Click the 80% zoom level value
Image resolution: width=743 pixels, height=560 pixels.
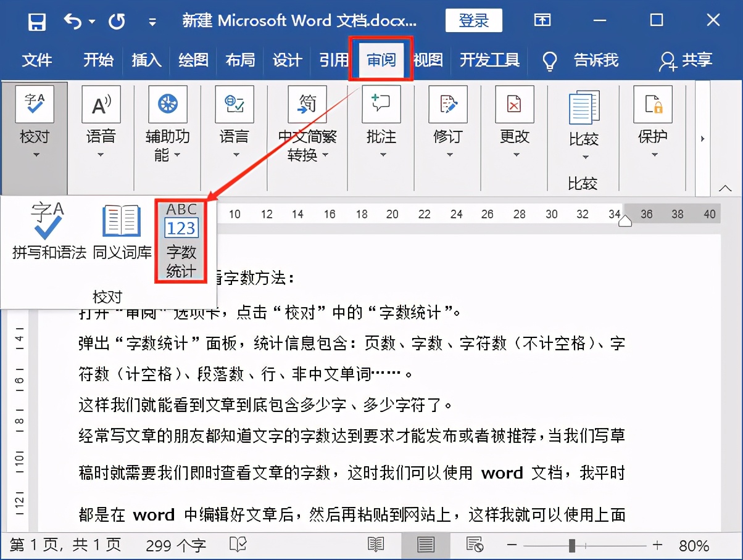coord(694,545)
